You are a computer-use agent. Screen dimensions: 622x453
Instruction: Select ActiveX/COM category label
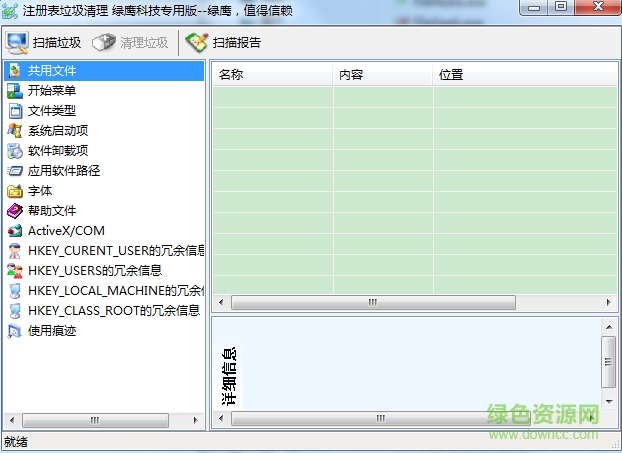(66, 230)
